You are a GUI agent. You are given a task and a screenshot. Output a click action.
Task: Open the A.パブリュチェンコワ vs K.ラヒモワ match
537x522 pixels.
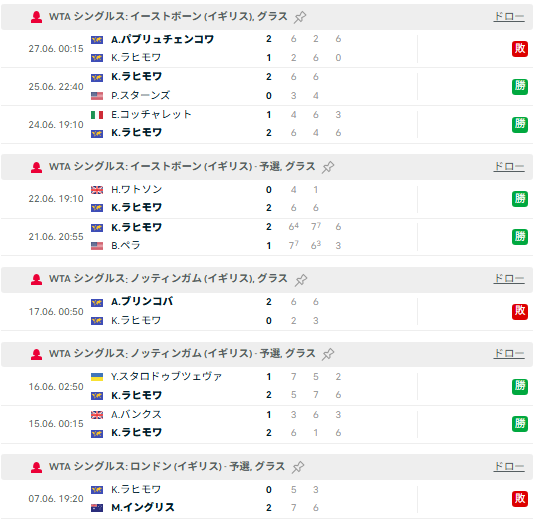click(x=267, y=49)
